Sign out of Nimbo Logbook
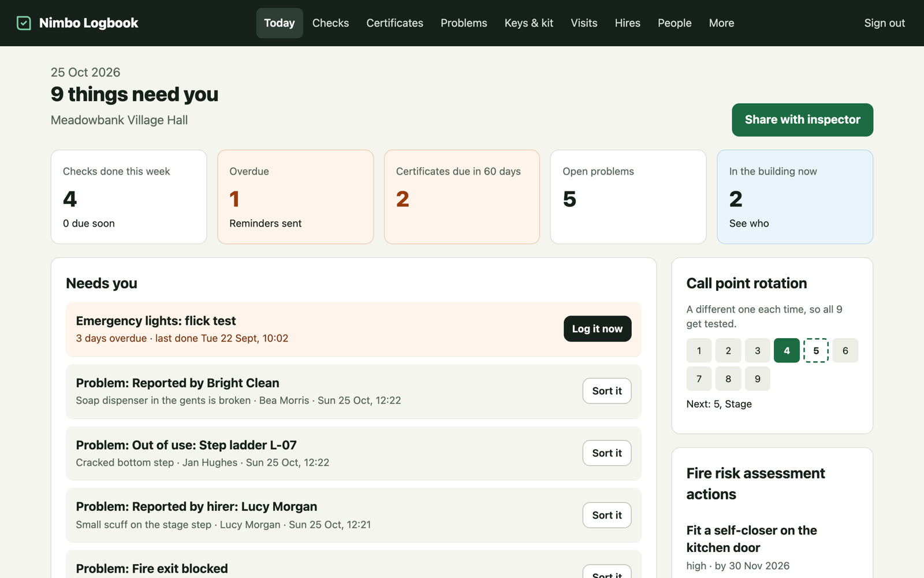This screenshot has width=924, height=578. (x=884, y=23)
